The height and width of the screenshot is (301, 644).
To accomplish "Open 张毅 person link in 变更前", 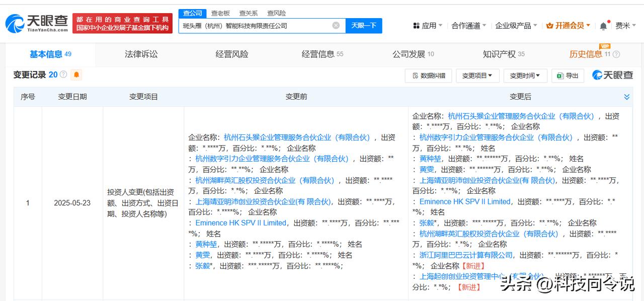I will tap(203, 266).
